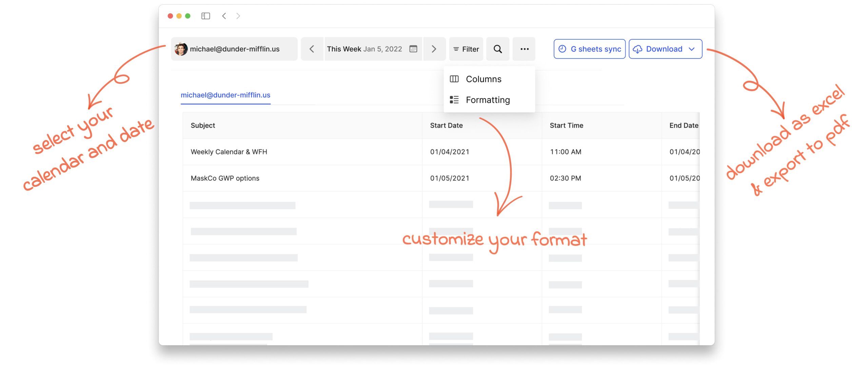Image resolution: width=868 pixels, height=367 pixels.
Task: Open the calendar date picker icon
Action: [x=413, y=49]
